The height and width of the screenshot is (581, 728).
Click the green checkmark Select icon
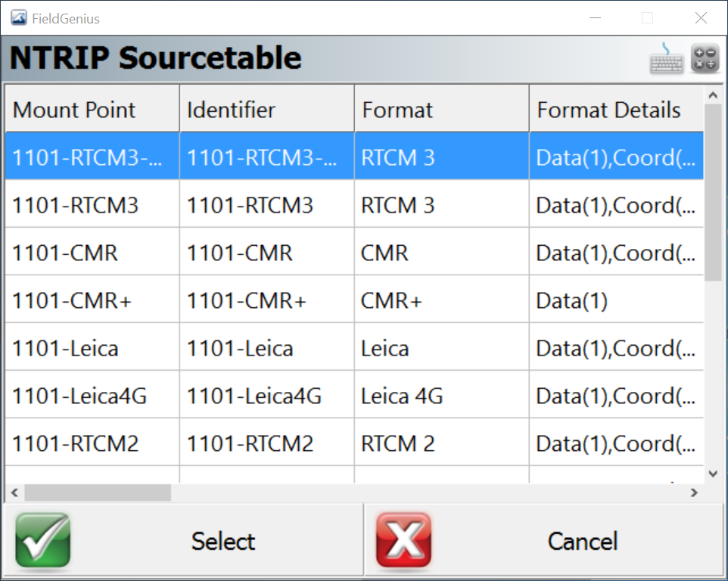[42, 540]
